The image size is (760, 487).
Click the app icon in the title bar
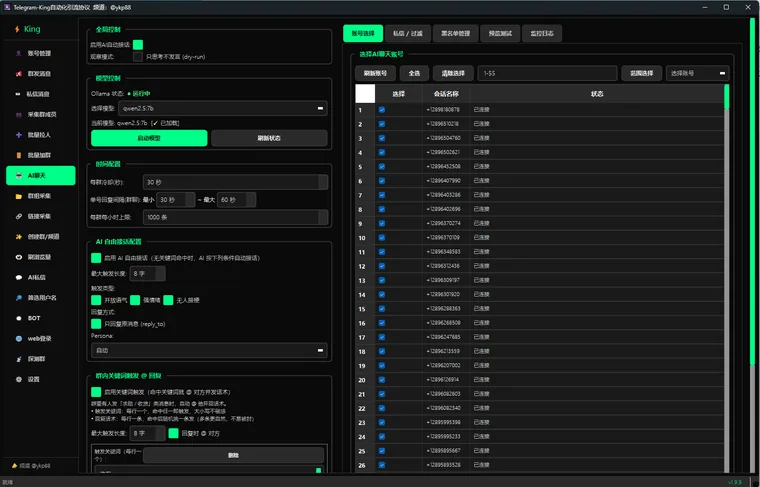(7, 7)
